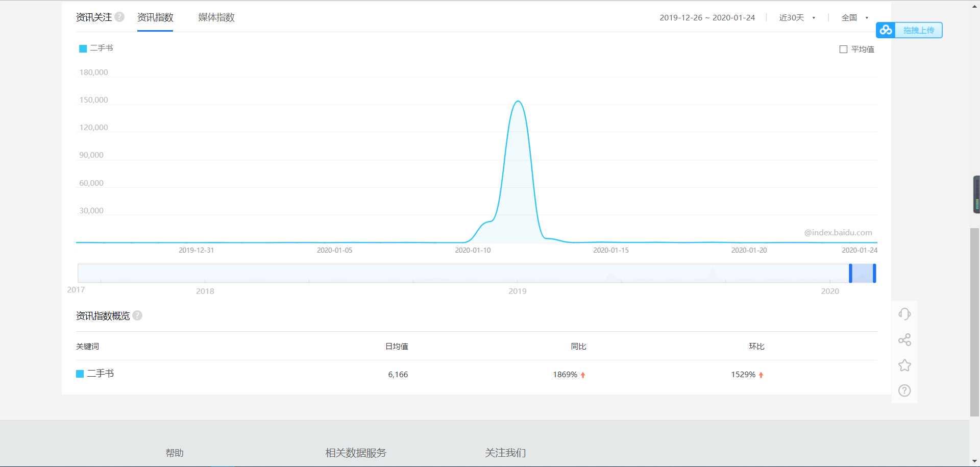Click the 2019 mark on overview timeline
This screenshot has height=467, width=980.
[517, 291]
